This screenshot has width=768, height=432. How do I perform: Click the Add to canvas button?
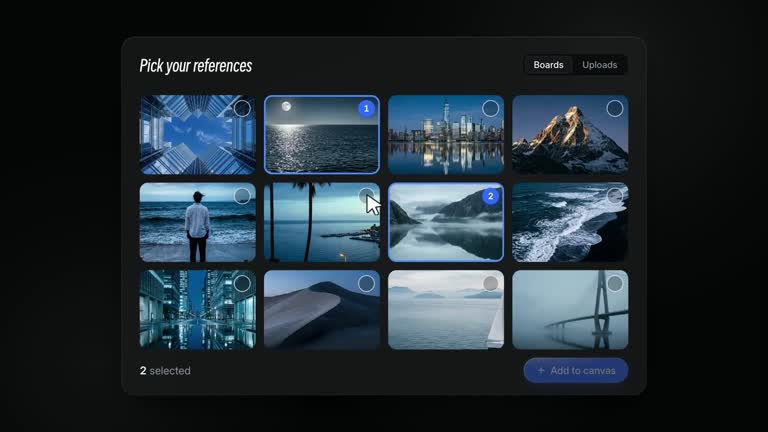tap(576, 371)
